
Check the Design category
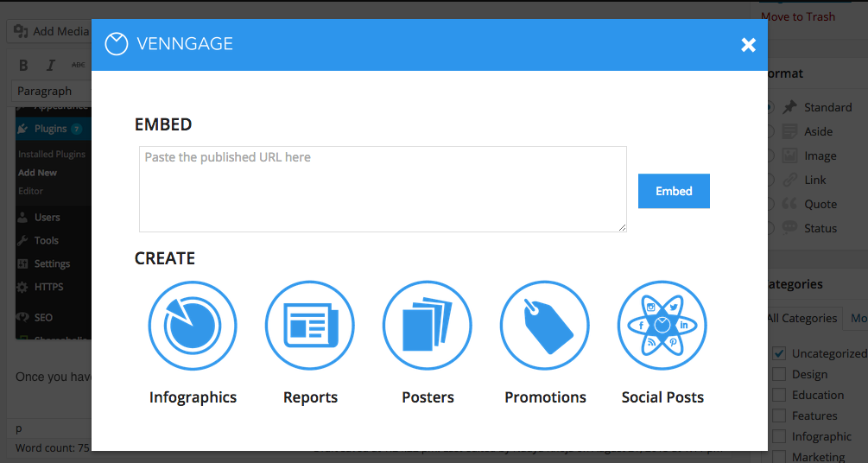779,374
